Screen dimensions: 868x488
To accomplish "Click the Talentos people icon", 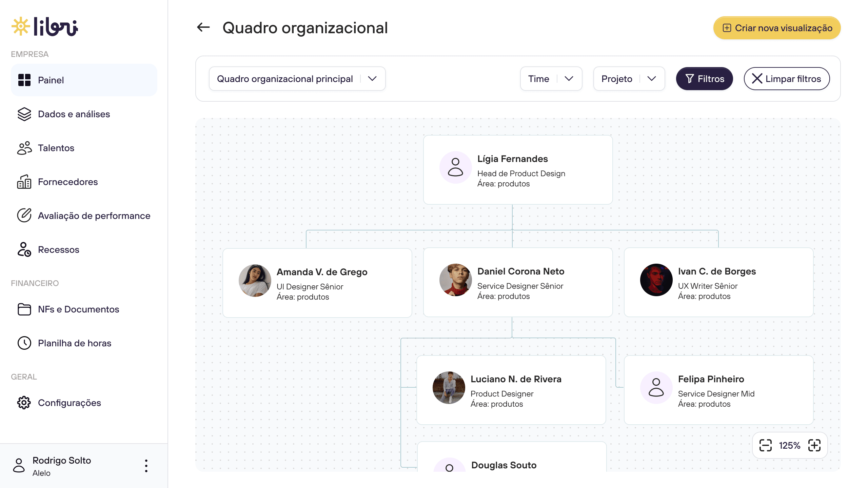I will (24, 148).
